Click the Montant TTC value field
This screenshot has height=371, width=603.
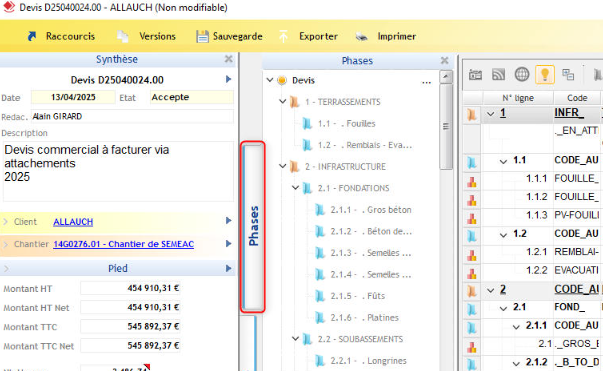130,326
